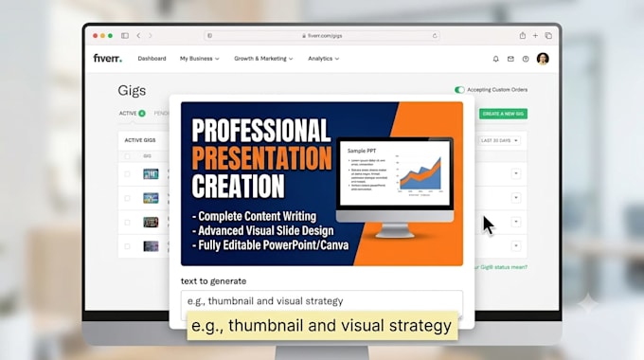Toggle the browser sidebar icon
The width and height of the screenshot is (644, 360).
point(125,36)
